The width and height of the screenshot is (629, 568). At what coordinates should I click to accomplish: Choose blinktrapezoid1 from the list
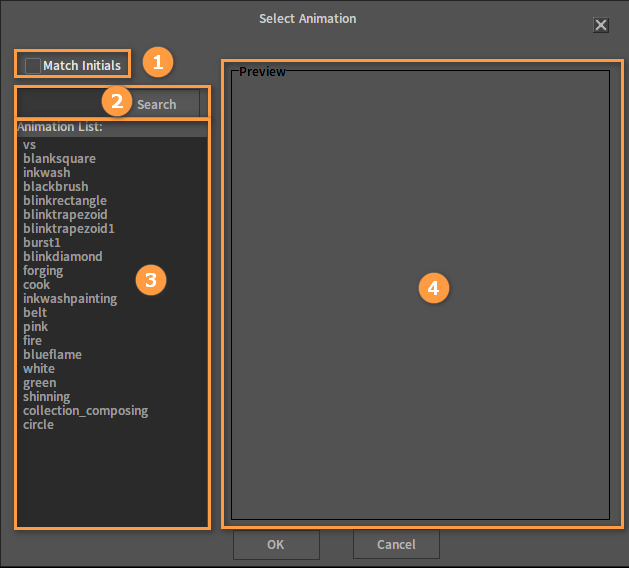(x=69, y=229)
